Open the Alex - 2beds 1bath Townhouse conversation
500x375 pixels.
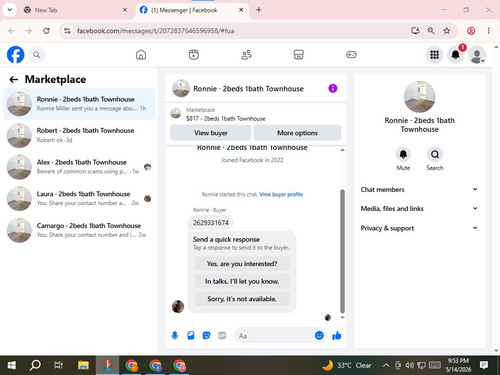[79, 167]
